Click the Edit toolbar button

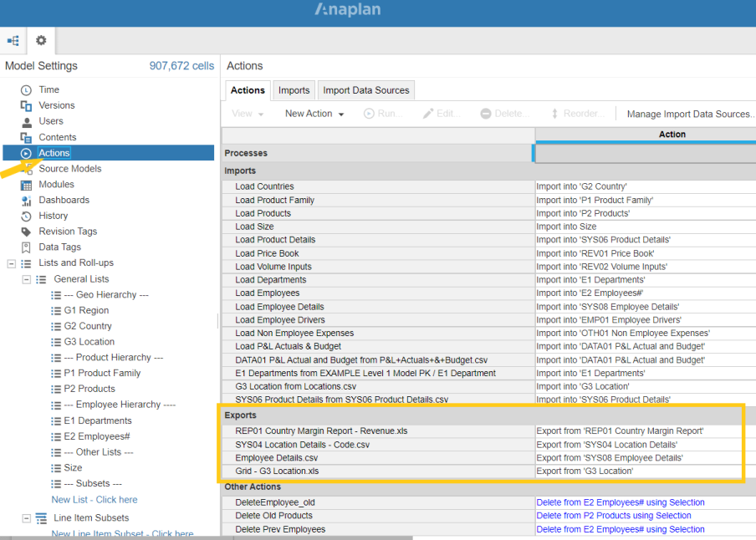pyautogui.click(x=442, y=114)
